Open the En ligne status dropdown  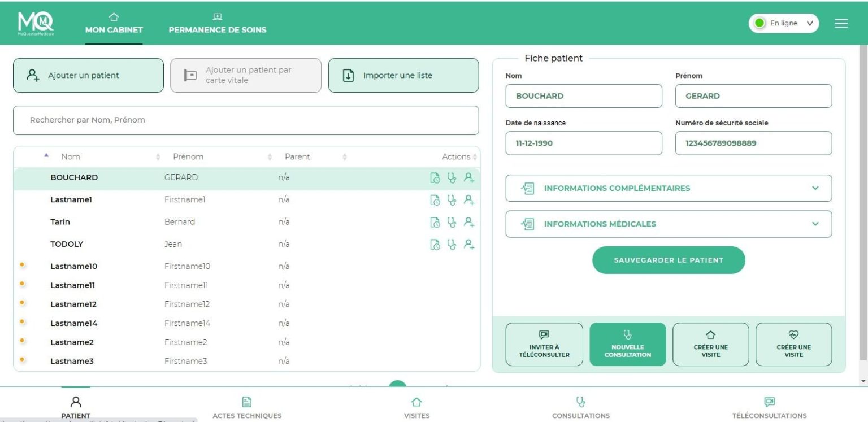click(x=784, y=23)
